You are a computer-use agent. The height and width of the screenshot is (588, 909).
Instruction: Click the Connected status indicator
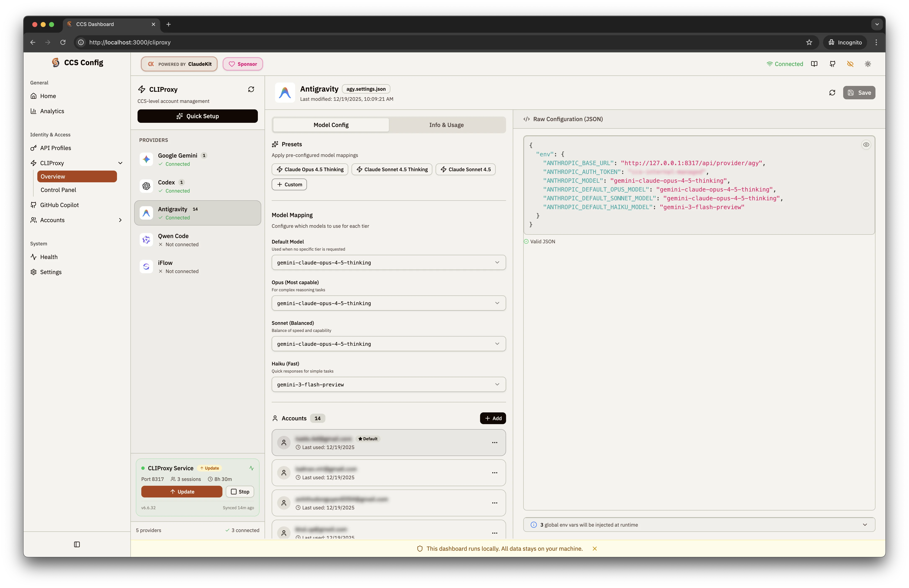pyautogui.click(x=784, y=64)
